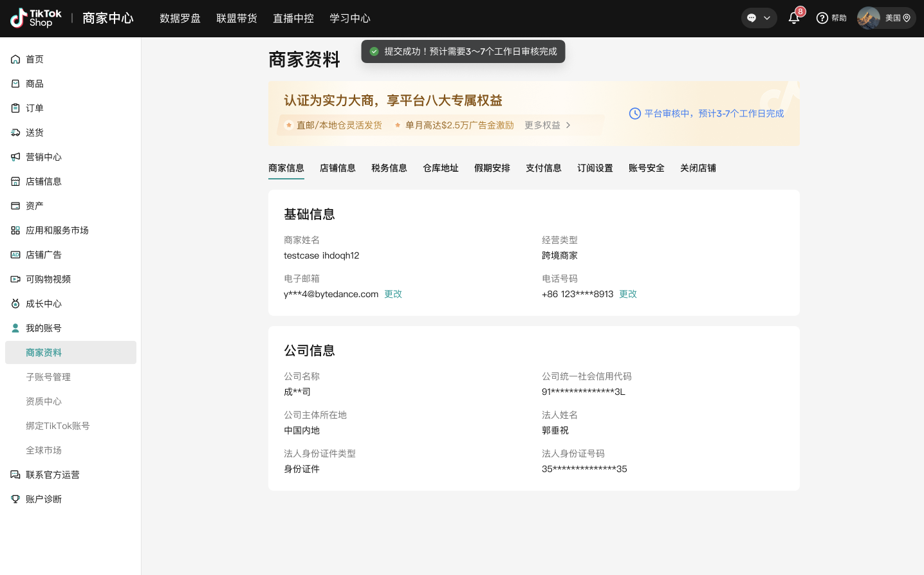Click the 我的账号 person icon

tap(15, 328)
